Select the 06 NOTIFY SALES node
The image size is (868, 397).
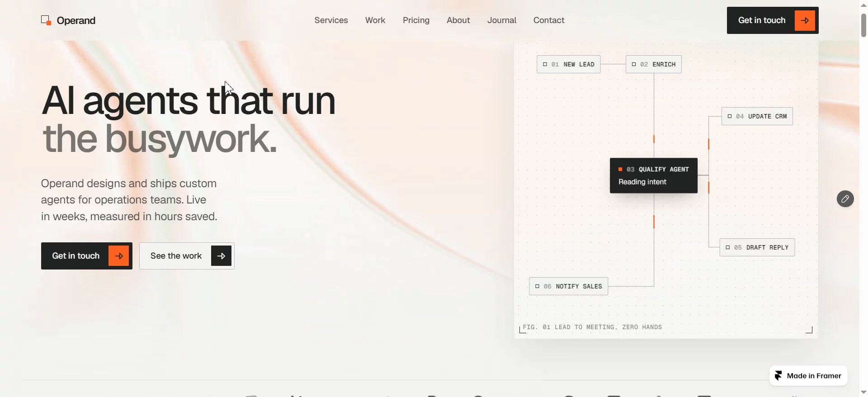click(569, 286)
